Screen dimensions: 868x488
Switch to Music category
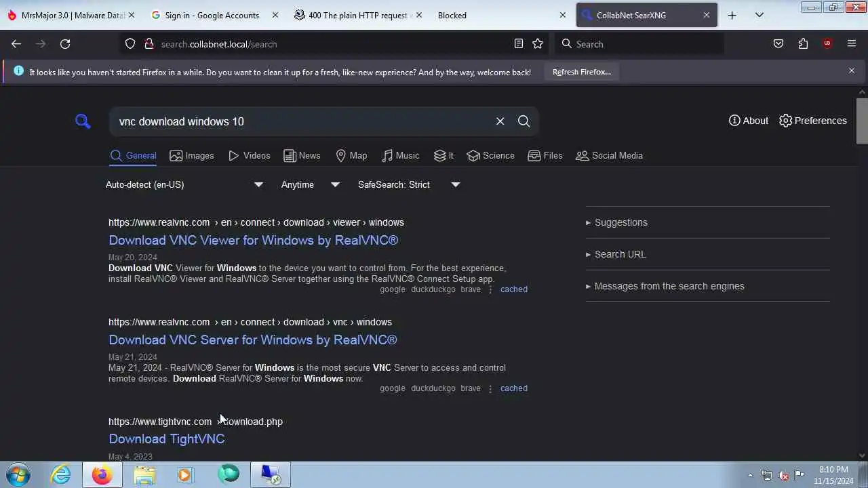tap(400, 156)
